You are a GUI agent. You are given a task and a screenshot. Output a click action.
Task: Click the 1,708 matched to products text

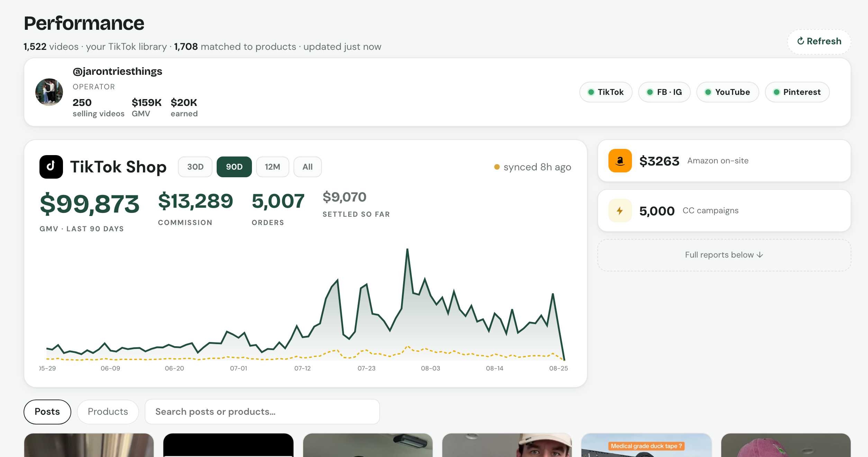pos(235,47)
